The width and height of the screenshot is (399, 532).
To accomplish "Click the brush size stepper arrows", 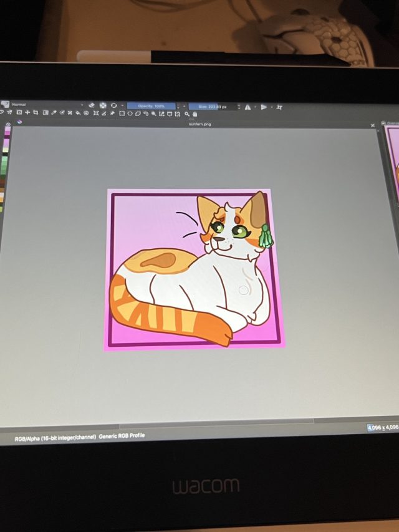I will 239,107.
